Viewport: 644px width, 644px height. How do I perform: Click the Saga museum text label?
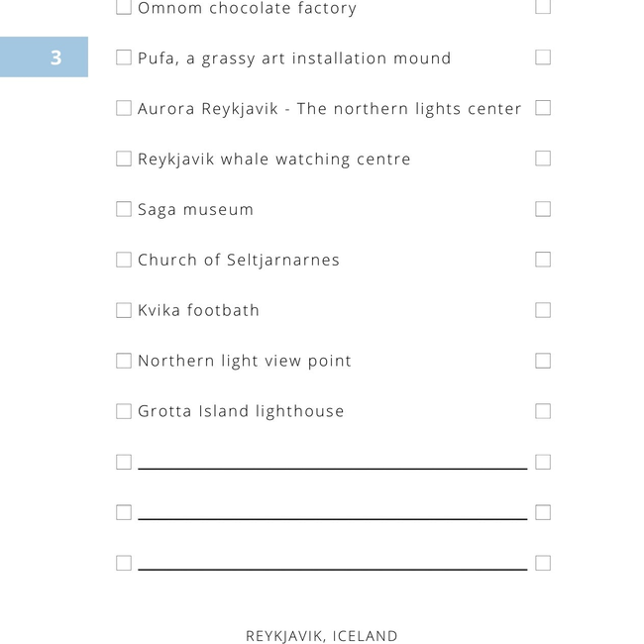(195, 210)
